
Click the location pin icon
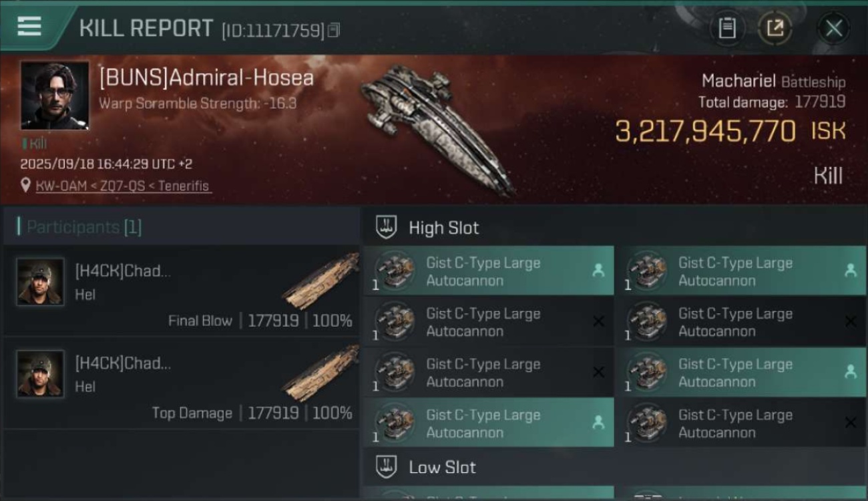coord(26,186)
